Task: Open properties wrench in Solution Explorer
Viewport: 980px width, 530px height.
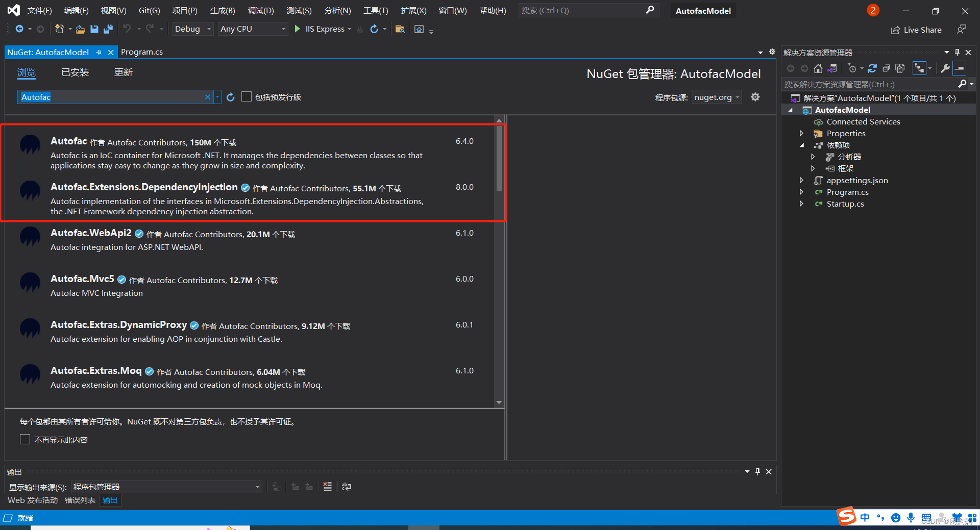Action: (945, 68)
